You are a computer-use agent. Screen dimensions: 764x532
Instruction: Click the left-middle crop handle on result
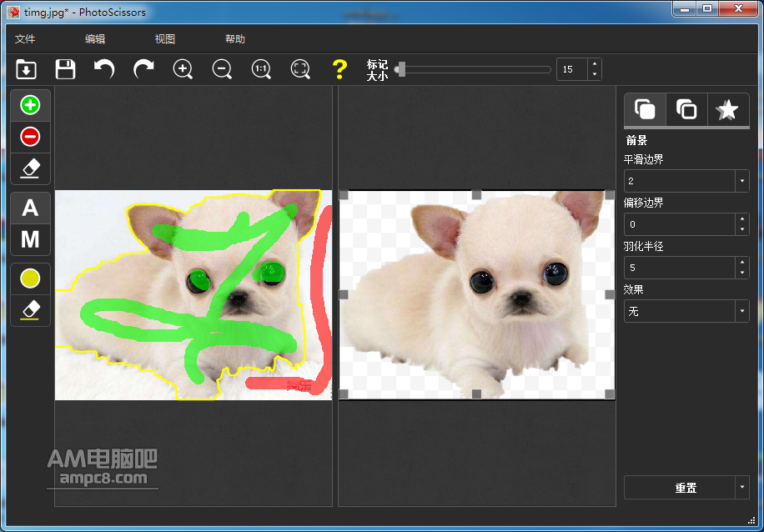[x=344, y=294]
